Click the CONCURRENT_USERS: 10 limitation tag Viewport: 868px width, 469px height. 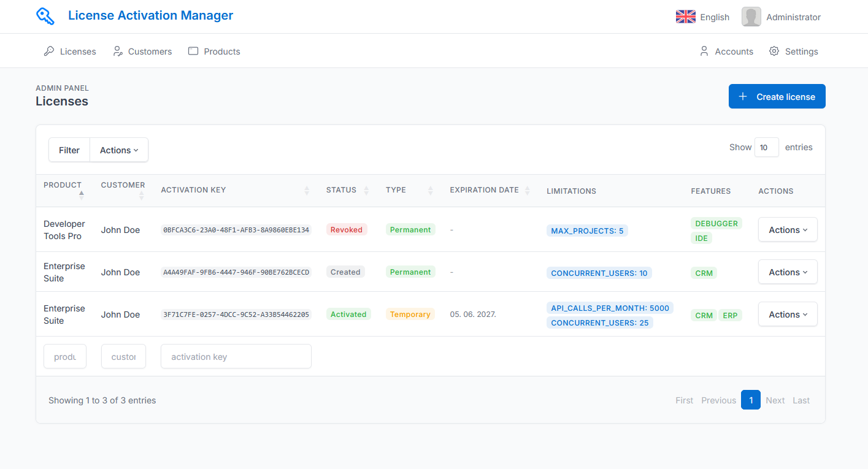click(x=599, y=273)
